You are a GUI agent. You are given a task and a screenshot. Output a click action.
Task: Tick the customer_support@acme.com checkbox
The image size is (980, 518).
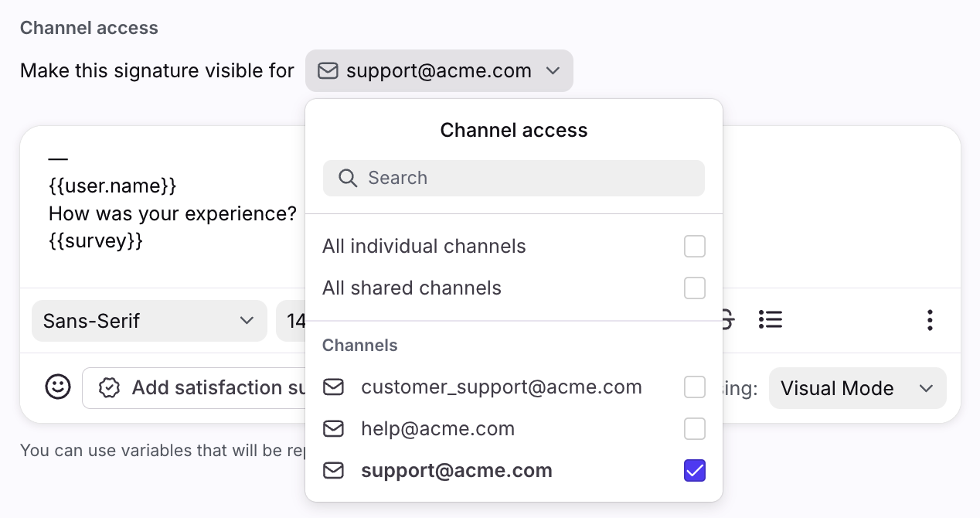[695, 387]
